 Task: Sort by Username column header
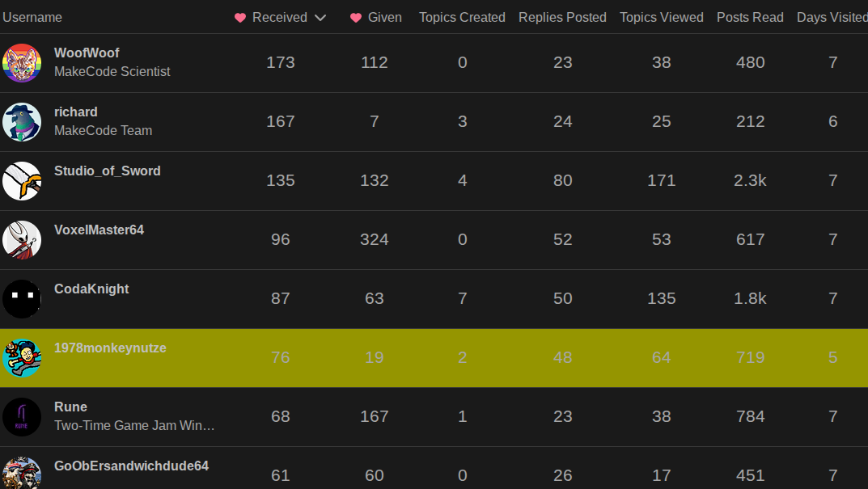pyautogui.click(x=32, y=18)
